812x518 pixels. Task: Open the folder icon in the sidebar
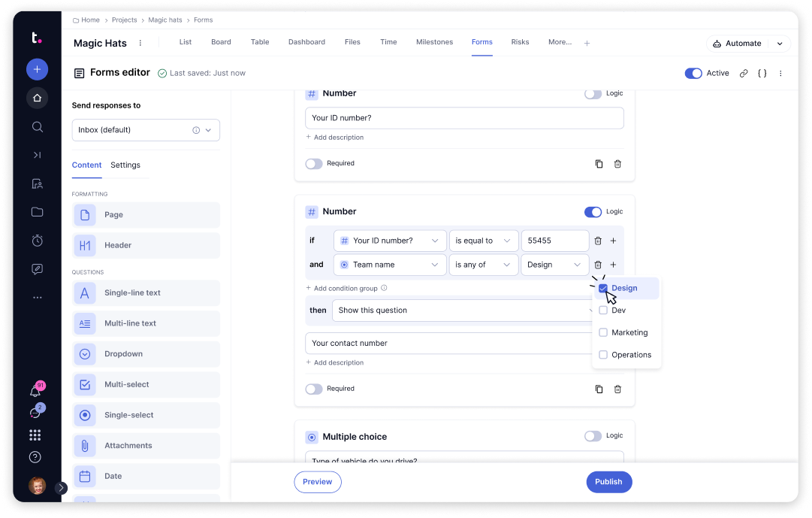pos(38,211)
